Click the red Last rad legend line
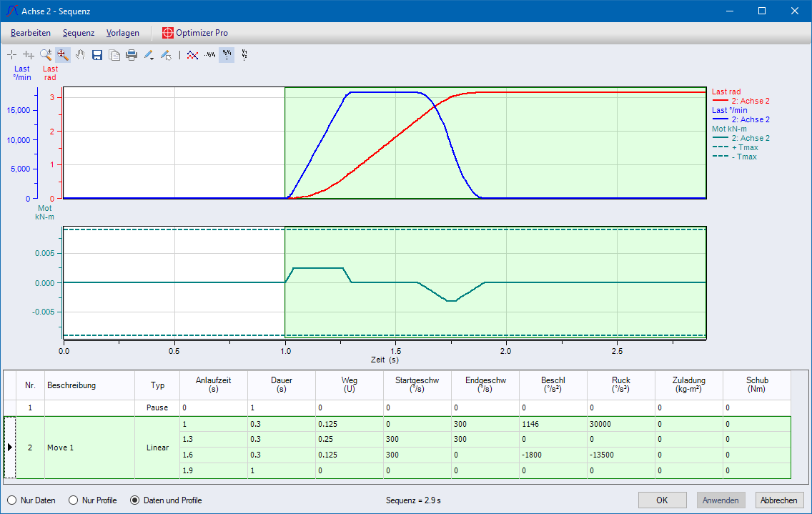This screenshot has width=812, height=514. point(721,102)
